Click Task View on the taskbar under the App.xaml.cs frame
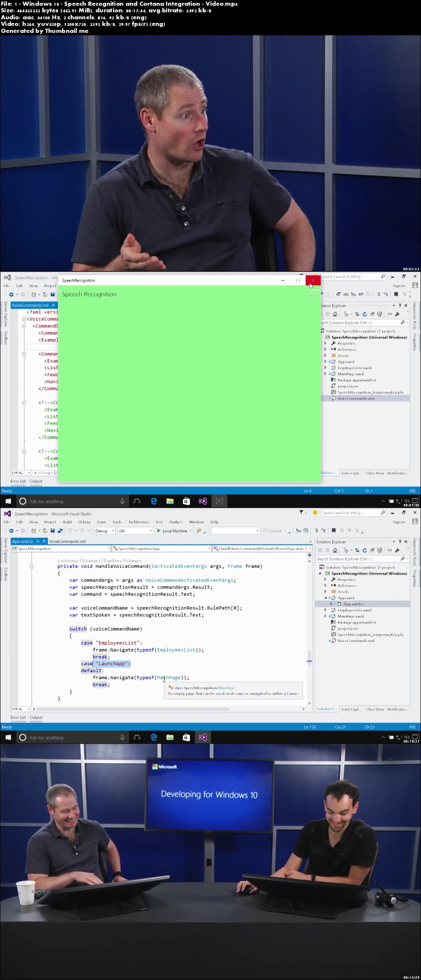 coord(137,737)
